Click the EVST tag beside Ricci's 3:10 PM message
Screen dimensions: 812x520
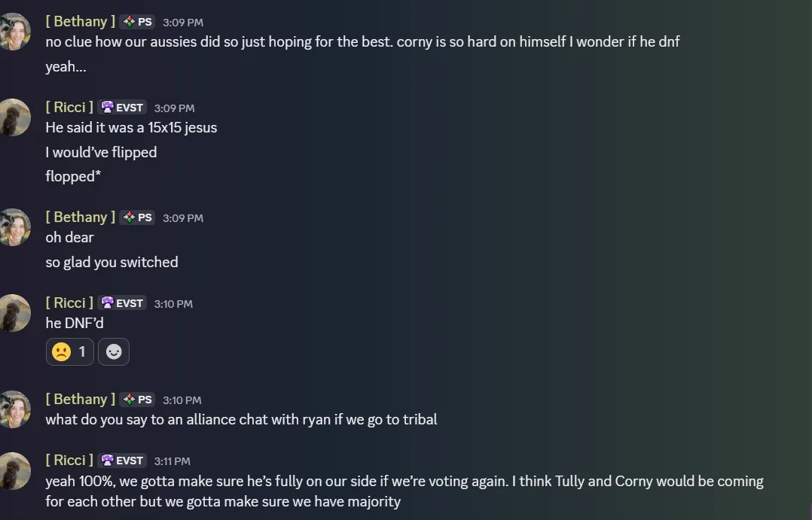point(122,303)
